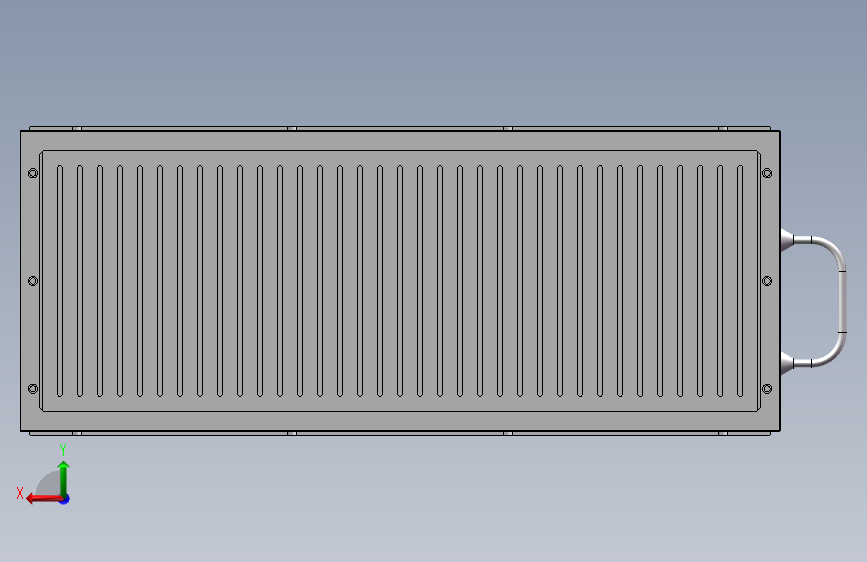
Task: Select the bottom-right screw hole on the panel
Action: click(x=767, y=389)
